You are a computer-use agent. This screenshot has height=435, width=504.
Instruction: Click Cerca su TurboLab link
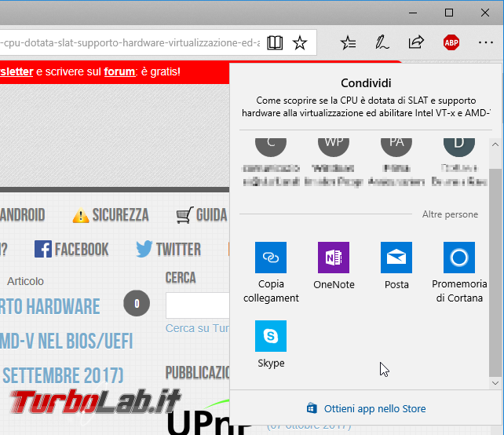pos(197,328)
